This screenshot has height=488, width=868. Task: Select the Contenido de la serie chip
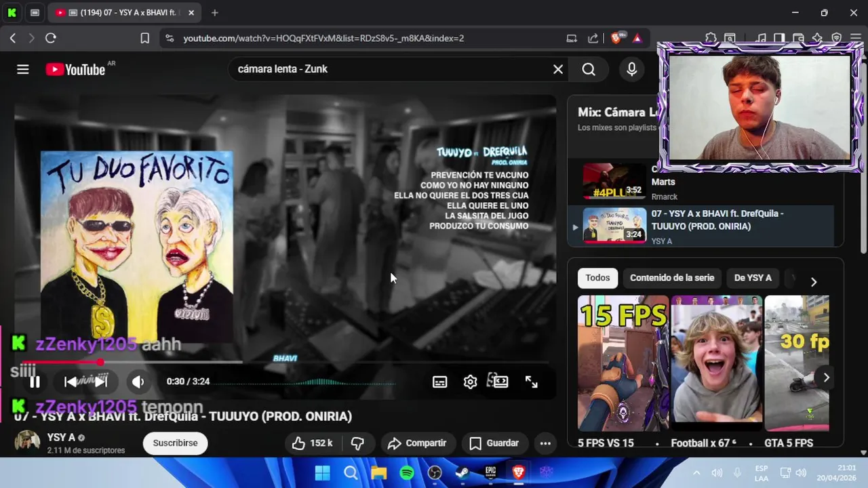tap(672, 278)
